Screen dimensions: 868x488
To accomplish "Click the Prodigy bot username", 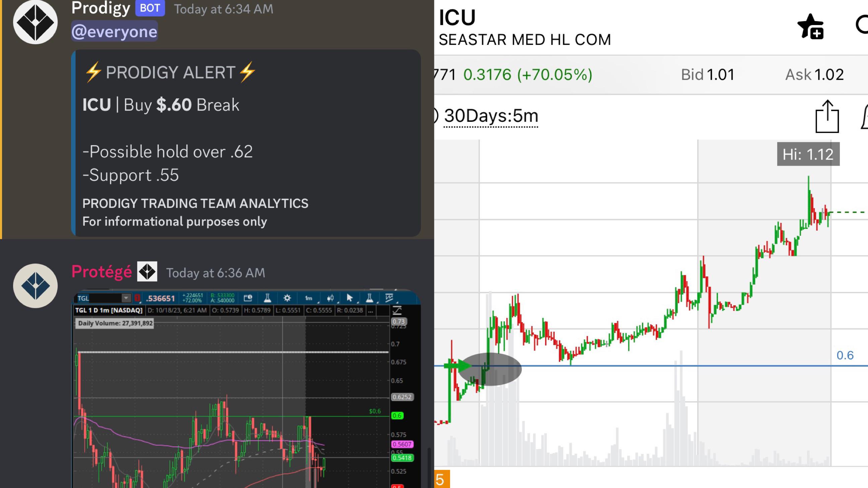I will (x=100, y=8).
